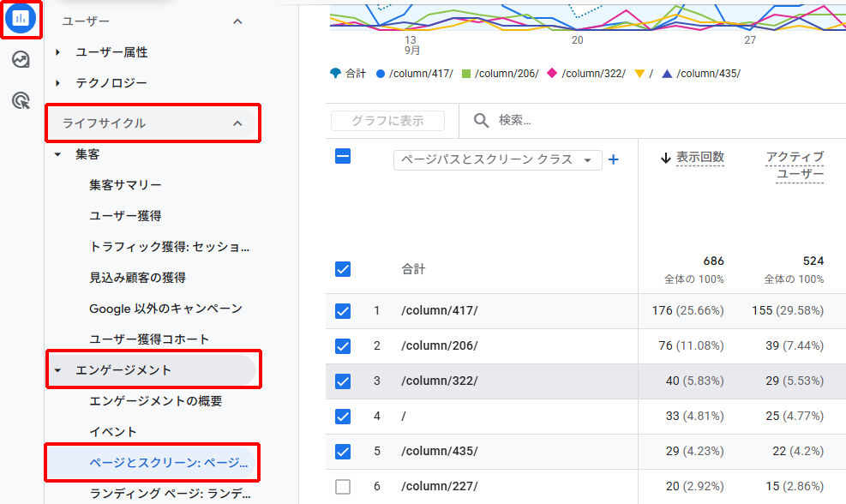The image size is (846, 504).
Task: Expand the テクノロジー tree arrow
Action: click(57, 83)
